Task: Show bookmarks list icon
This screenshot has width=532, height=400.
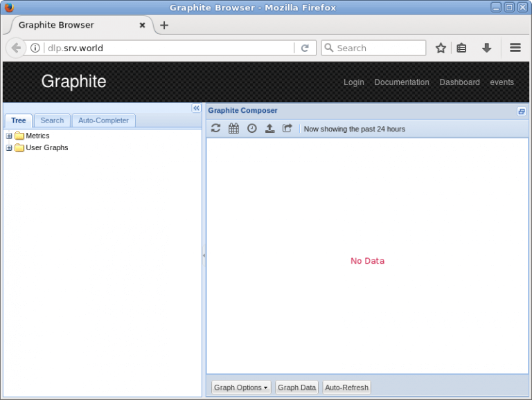Action: (x=461, y=48)
